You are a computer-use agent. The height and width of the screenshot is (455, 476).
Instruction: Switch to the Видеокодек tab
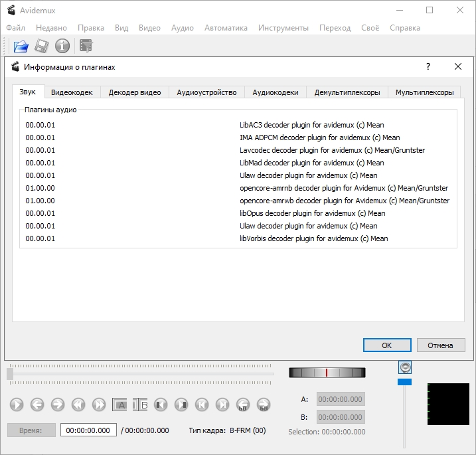point(72,92)
